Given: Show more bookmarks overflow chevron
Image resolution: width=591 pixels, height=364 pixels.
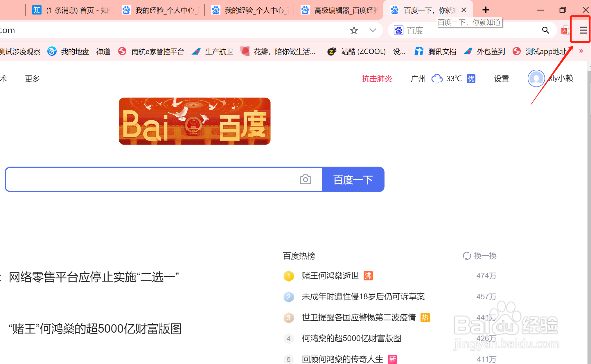Looking at the screenshot, I should point(581,51).
